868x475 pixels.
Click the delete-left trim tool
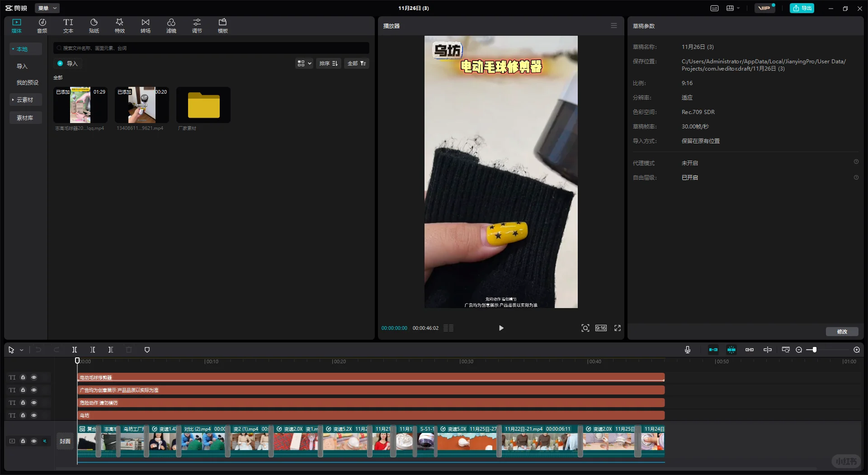[x=93, y=350]
